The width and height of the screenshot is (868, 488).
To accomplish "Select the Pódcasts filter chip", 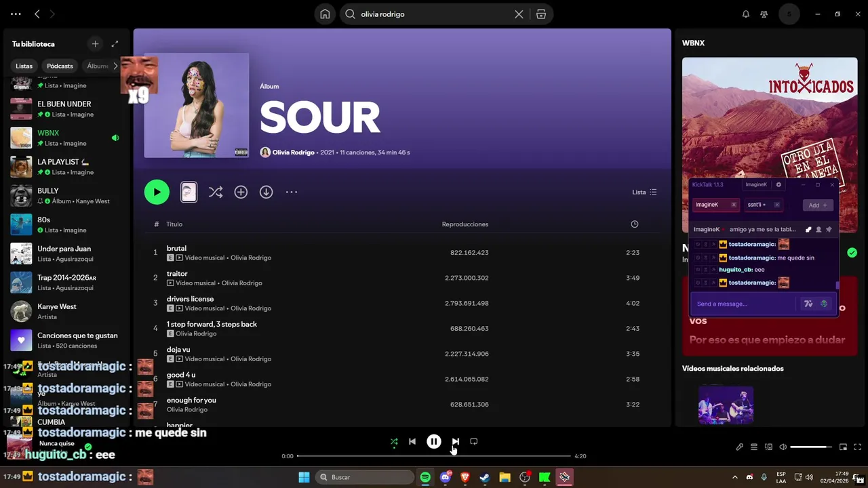I will (x=60, y=66).
